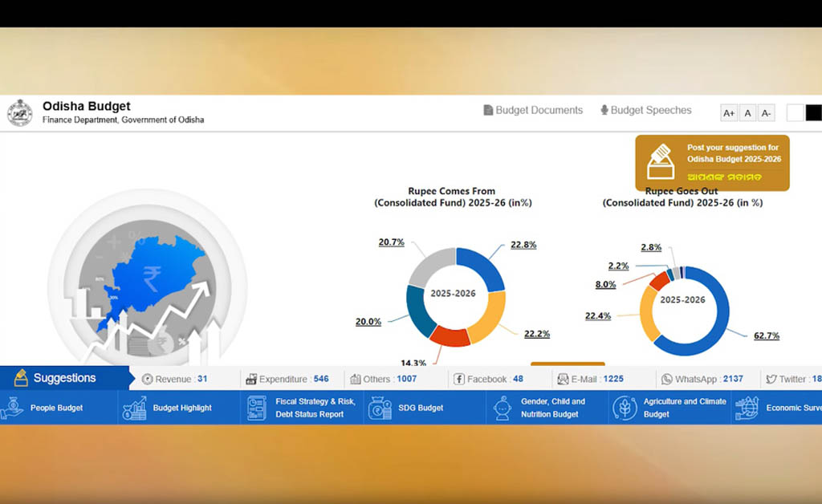Image resolution: width=822 pixels, height=504 pixels.
Task: Click the Agriculture and Climate Budget icon
Action: pyautogui.click(x=625, y=408)
